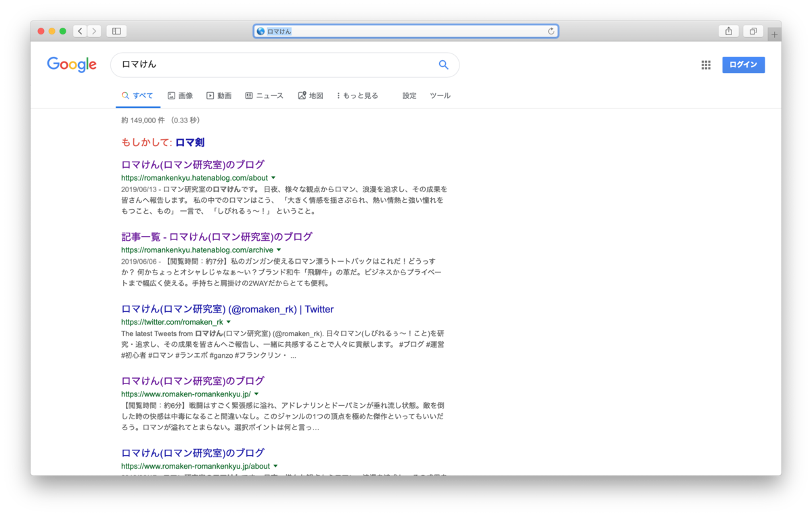812x516 pixels.
Task: Open the romaken-romankenkyu.jp/about result title
Action: tap(193, 452)
